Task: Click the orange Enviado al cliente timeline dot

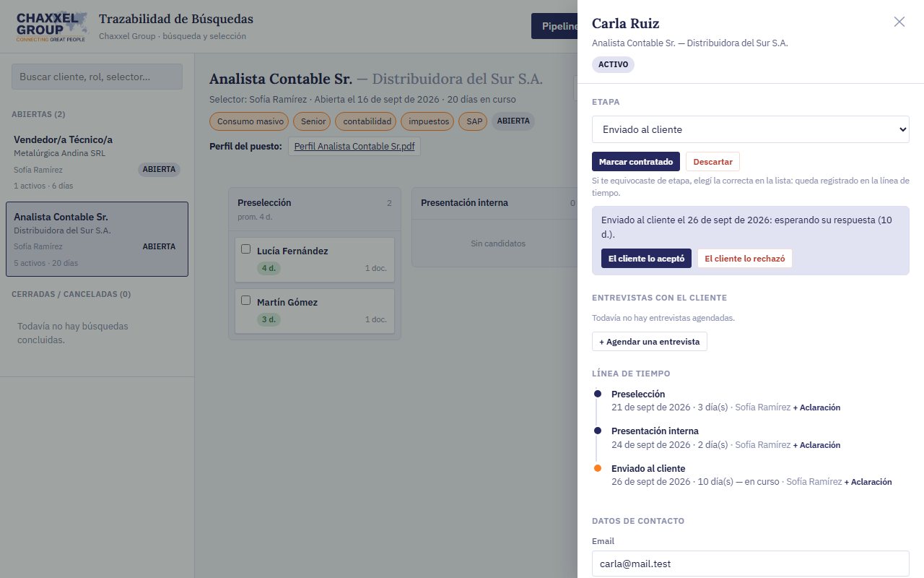Action: click(x=597, y=468)
